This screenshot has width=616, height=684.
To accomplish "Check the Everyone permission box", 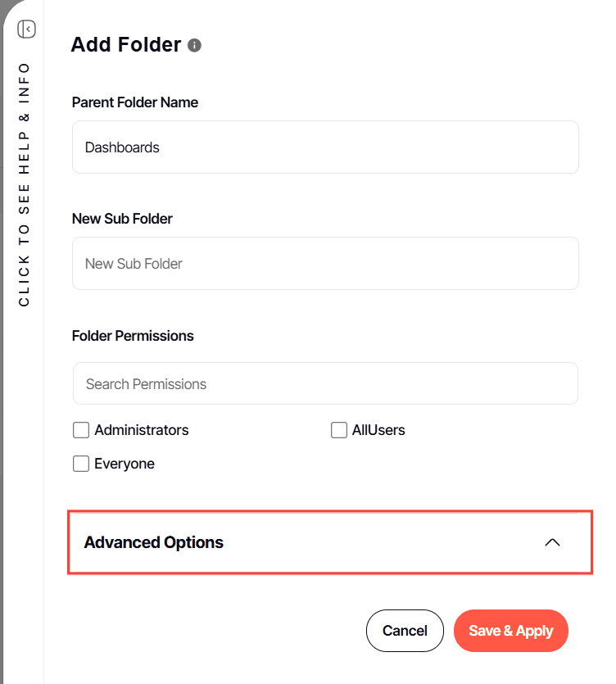I will (81, 464).
